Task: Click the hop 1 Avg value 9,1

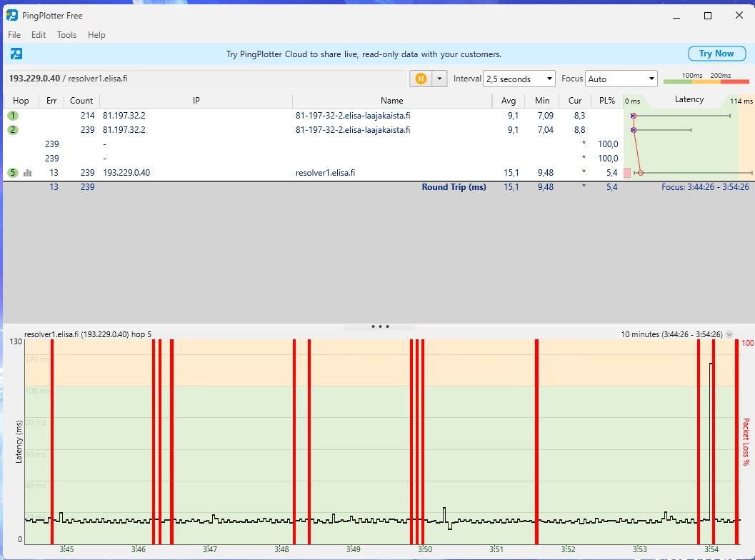Action: pyautogui.click(x=513, y=116)
